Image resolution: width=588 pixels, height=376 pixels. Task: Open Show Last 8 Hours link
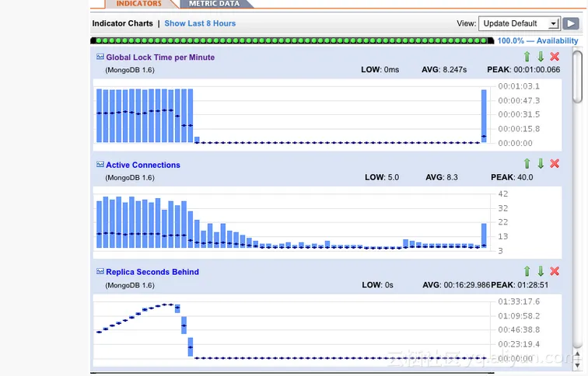(x=200, y=23)
